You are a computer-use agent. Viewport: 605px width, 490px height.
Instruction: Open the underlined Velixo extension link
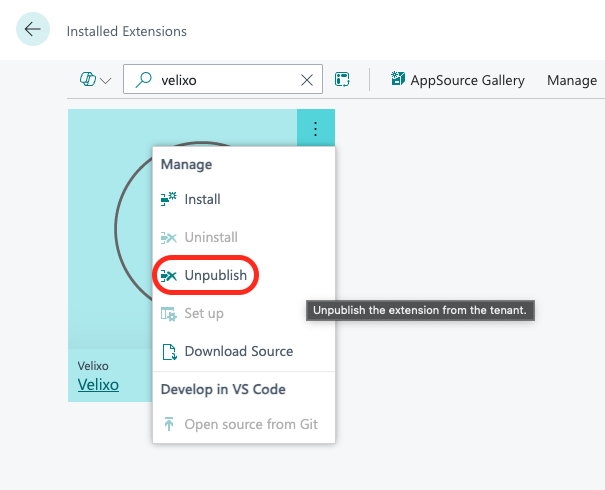(98, 384)
